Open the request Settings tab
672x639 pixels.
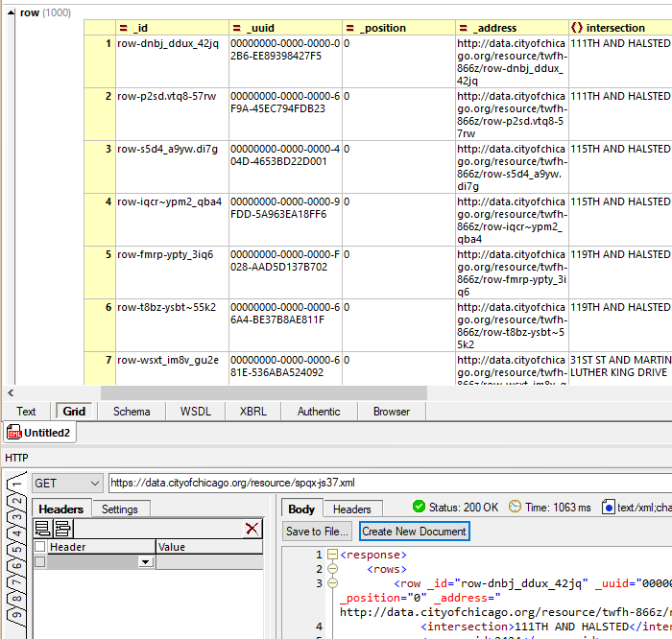click(x=120, y=509)
